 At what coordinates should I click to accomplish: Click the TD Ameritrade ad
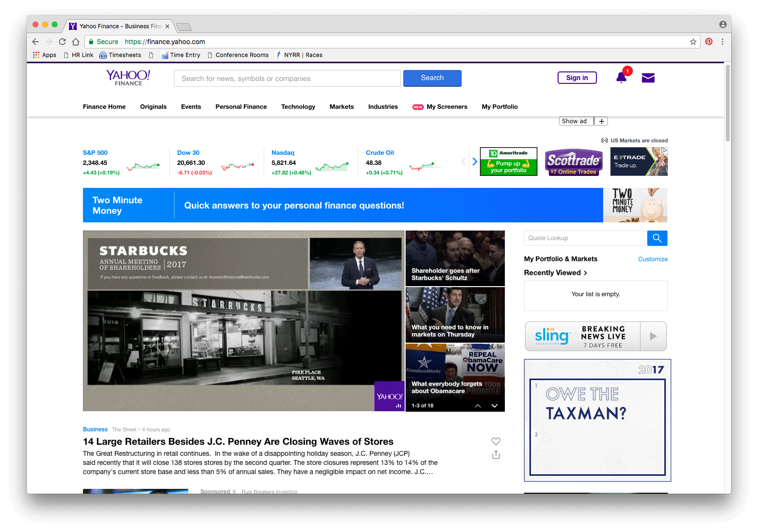pos(509,162)
